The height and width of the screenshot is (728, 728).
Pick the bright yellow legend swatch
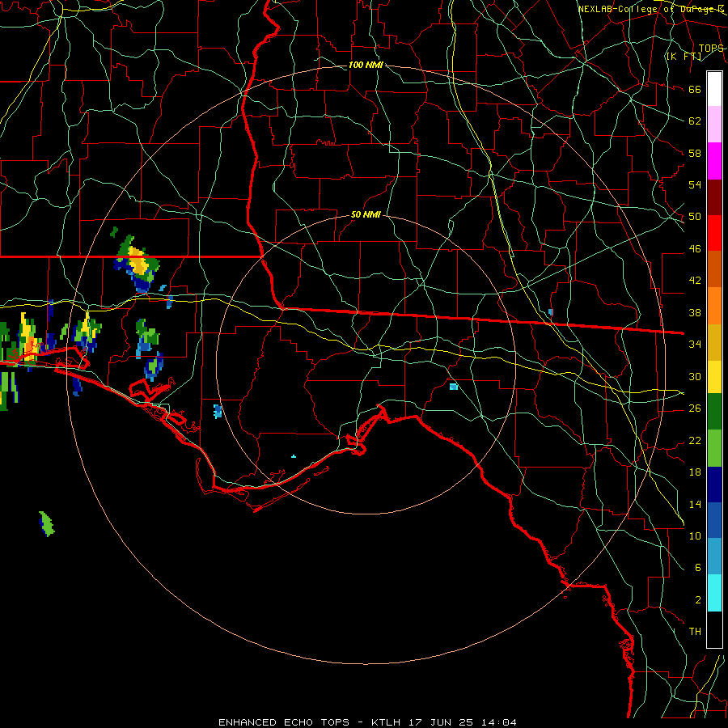[x=714, y=376]
